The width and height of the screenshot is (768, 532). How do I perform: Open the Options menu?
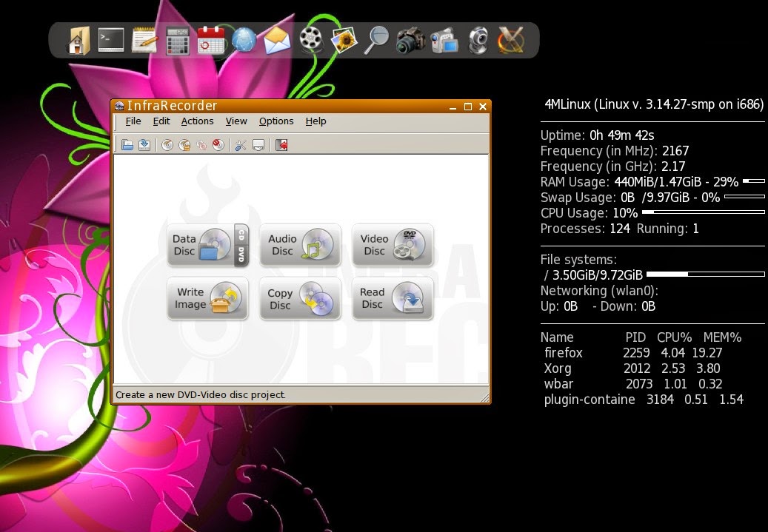276,121
